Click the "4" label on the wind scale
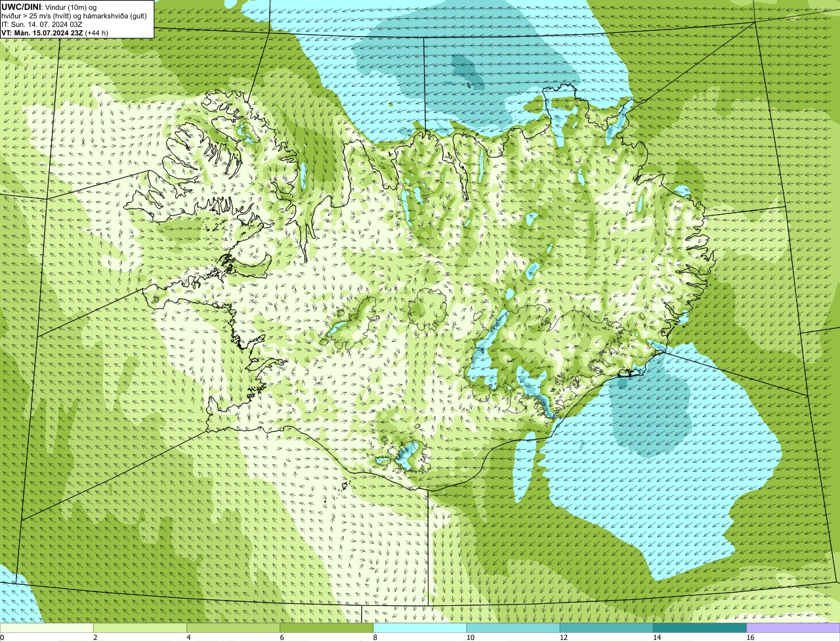This screenshot has width=840, height=642. [188, 637]
